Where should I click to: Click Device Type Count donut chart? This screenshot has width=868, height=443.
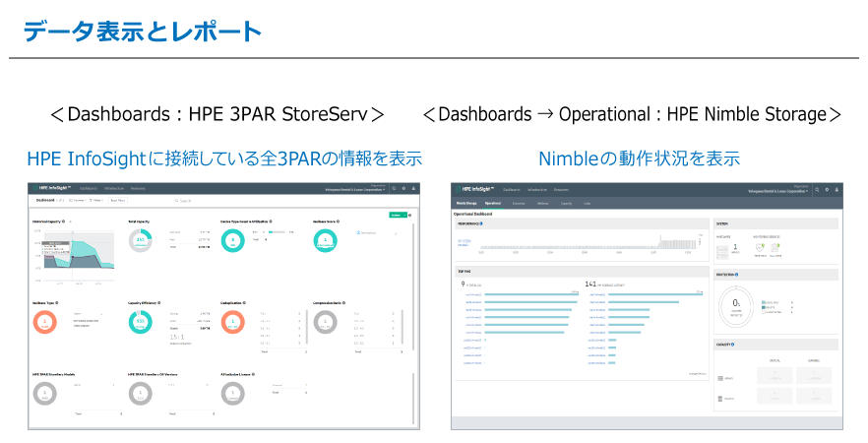pyautogui.click(x=232, y=241)
